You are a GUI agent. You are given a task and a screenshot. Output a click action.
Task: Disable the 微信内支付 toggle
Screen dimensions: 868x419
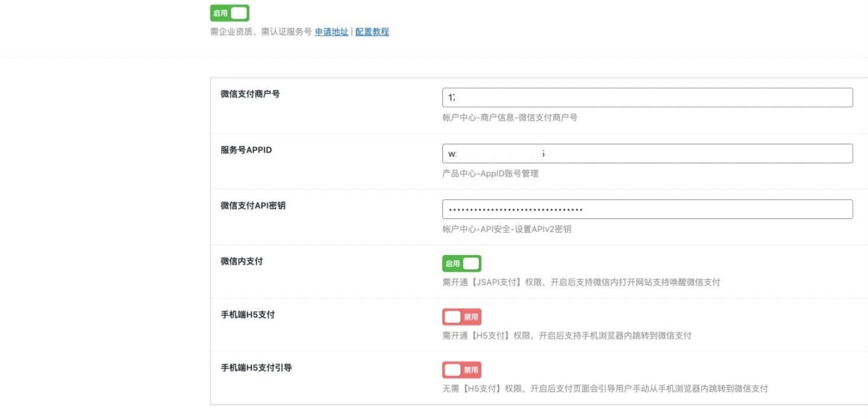[462, 263]
